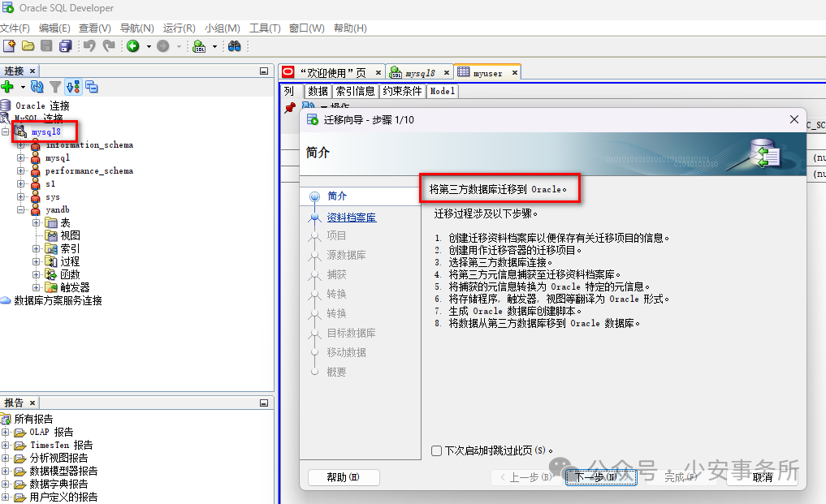Open the 窗口(W) menu
Image resolution: width=826 pixels, height=504 pixels.
306,28
